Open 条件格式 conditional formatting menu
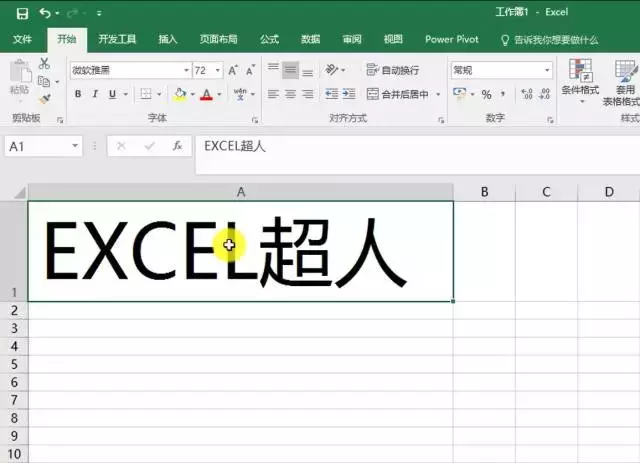 click(580, 80)
